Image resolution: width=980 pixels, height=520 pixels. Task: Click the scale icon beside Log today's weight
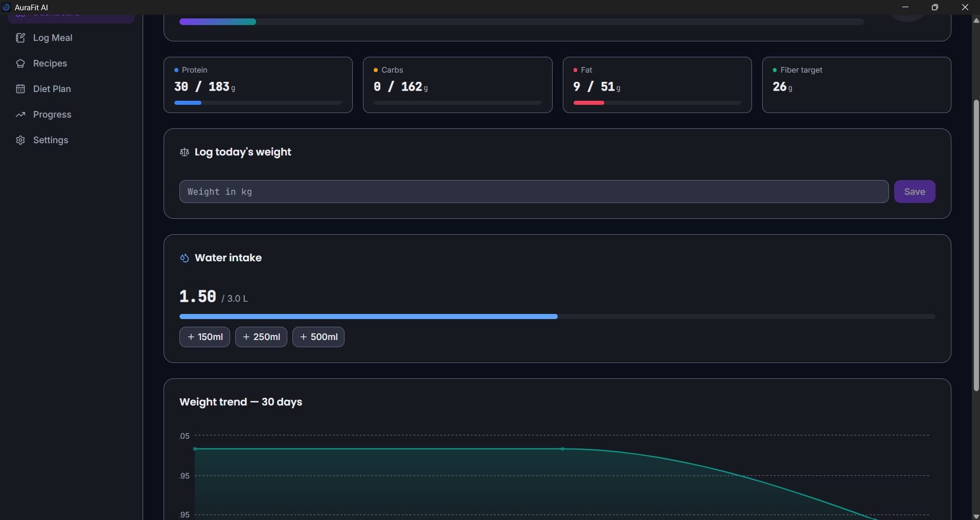click(x=185, y=152)
